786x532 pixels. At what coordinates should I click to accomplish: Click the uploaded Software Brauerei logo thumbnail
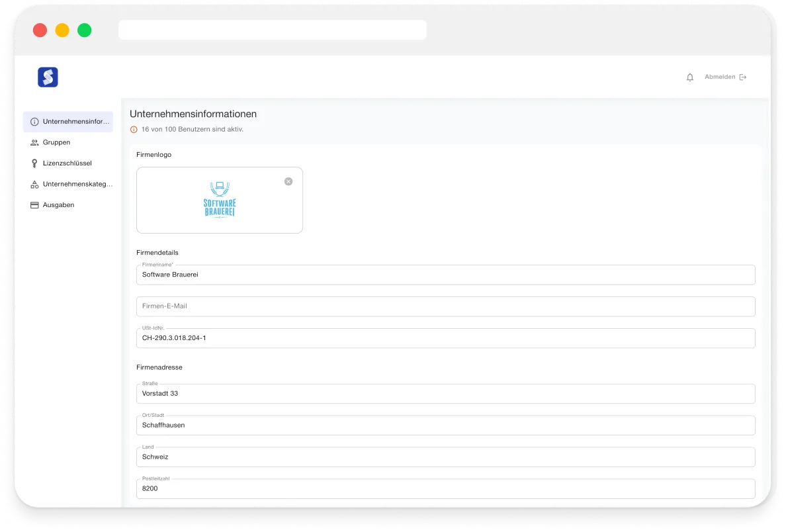click(x=220, y=200)
